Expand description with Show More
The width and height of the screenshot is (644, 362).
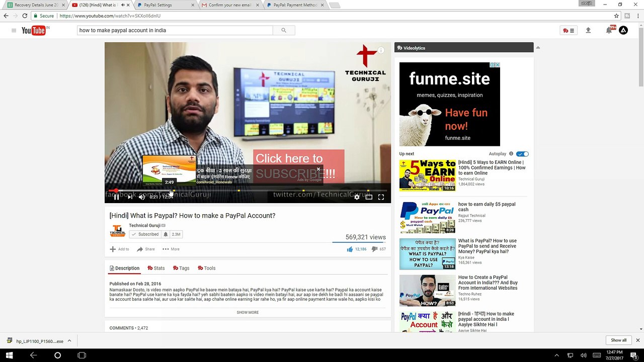pos(248,312)
